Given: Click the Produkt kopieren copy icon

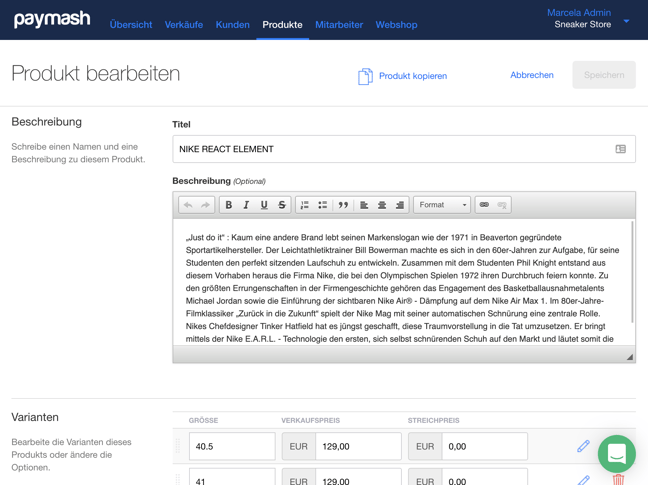Looking at the screenshot, I should tap(365, 76).
